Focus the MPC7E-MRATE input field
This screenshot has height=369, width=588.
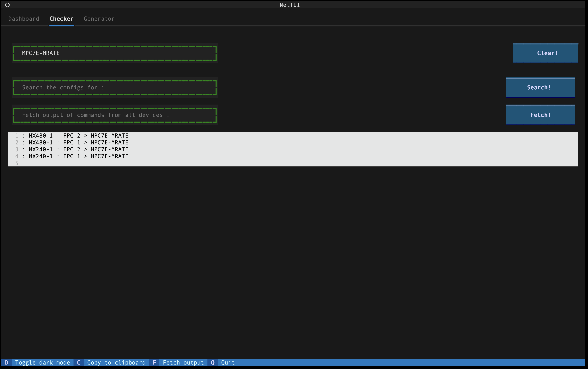[115, 53]
